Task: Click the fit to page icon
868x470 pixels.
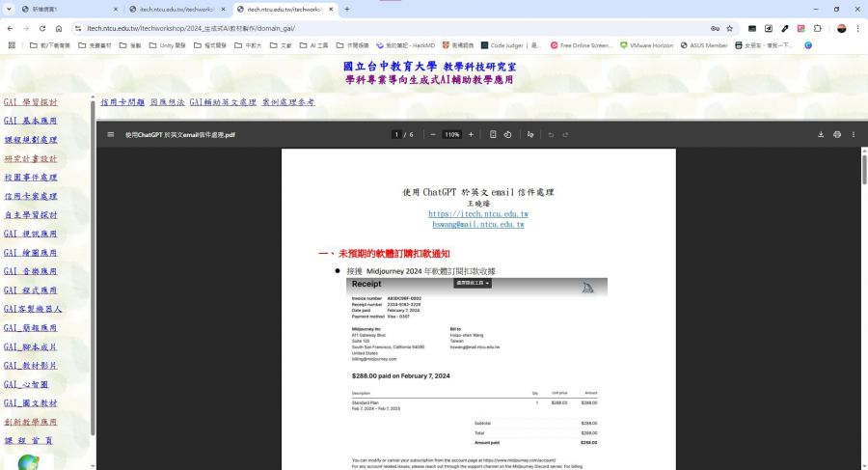Action: [493, 135]
